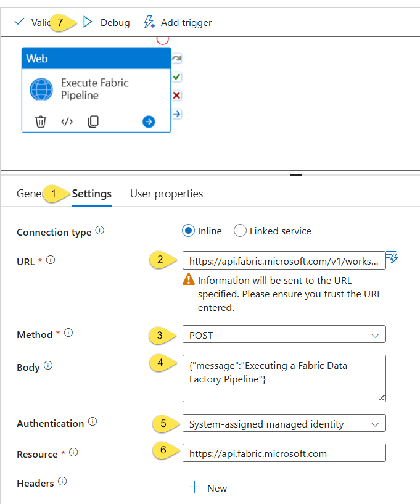Click the blue arrow add-output icon

coord(149,122)
